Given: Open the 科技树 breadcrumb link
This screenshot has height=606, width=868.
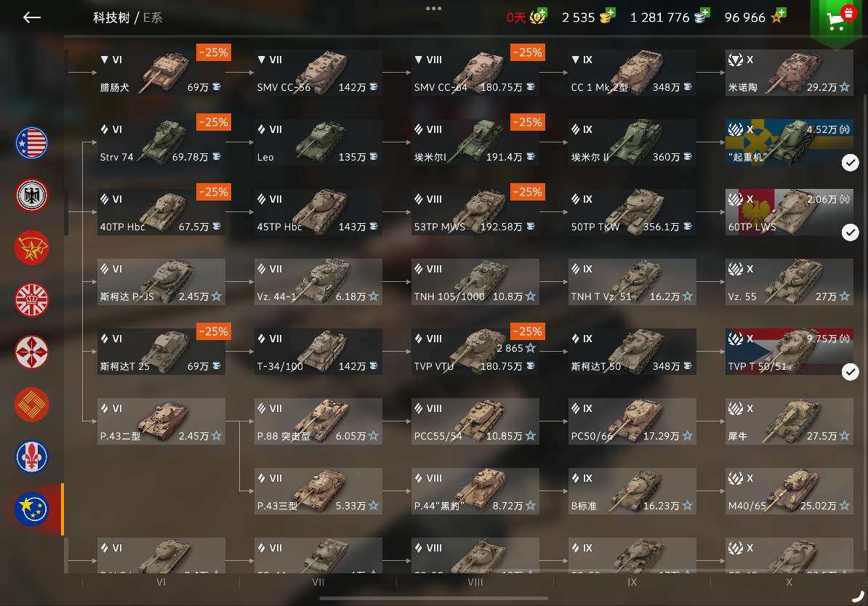Looking at the screenshot, I should point(110,17).
